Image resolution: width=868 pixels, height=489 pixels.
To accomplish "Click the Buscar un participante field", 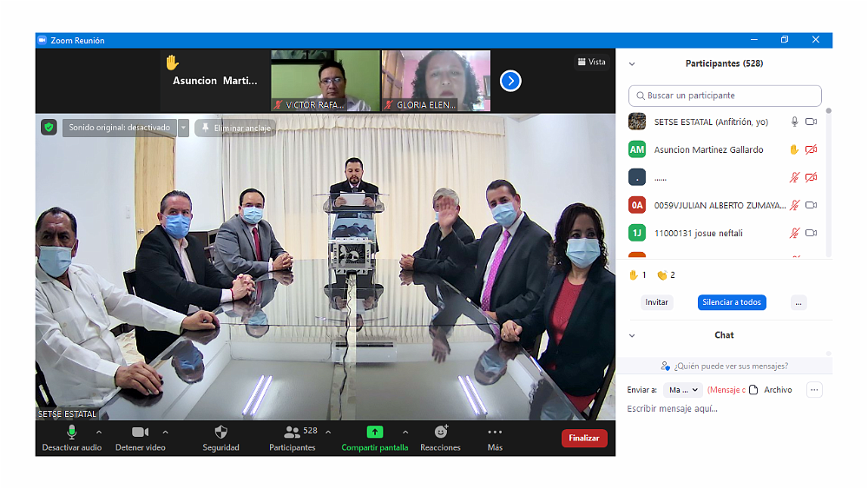I will coord(725,96).
